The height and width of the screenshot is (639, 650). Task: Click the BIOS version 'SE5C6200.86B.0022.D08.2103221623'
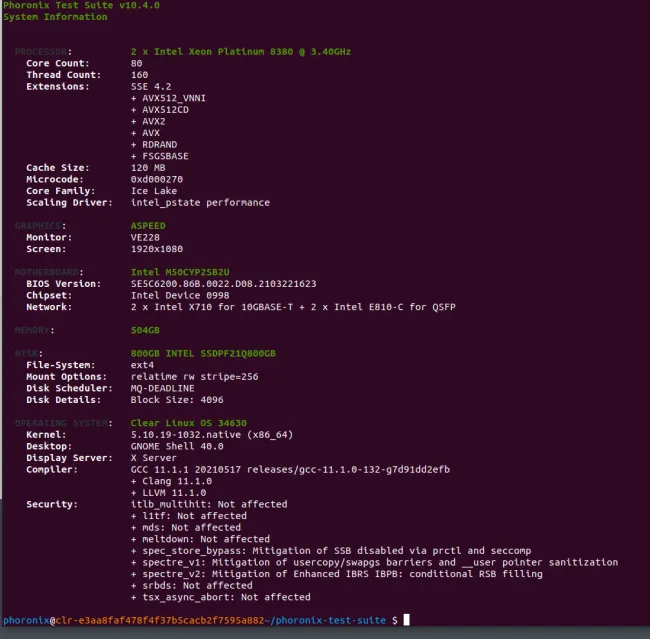point(223,284)
